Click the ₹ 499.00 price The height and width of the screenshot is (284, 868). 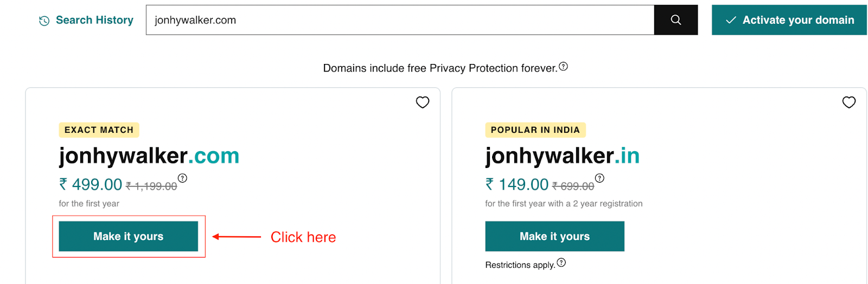click(91, 185)
